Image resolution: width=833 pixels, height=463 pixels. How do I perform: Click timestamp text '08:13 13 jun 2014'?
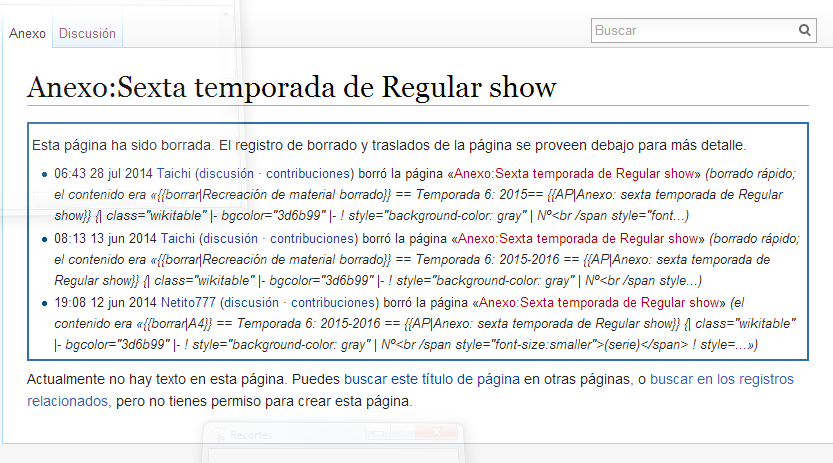coord(105,238)
